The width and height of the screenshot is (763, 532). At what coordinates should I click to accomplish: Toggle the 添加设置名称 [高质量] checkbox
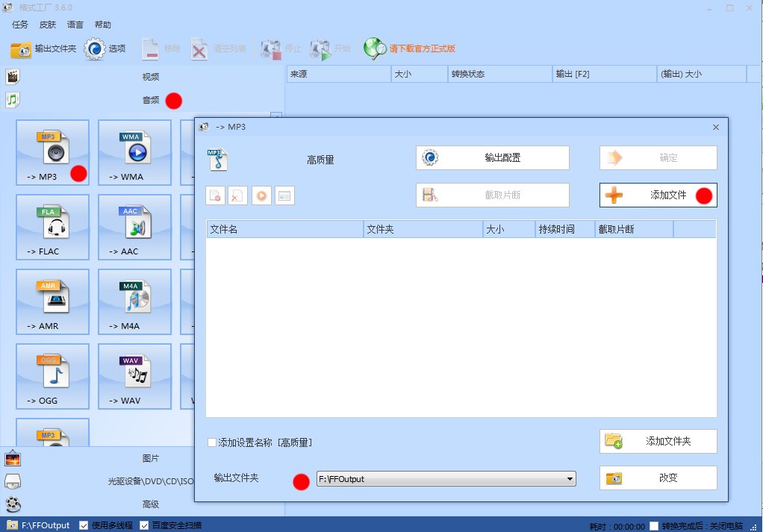(x=211, y=442)
